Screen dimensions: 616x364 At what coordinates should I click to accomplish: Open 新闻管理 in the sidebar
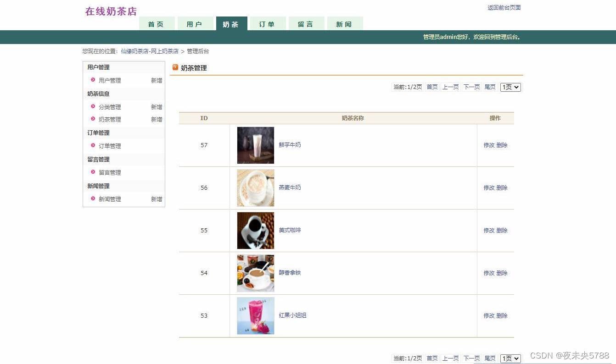coord(110,199)
